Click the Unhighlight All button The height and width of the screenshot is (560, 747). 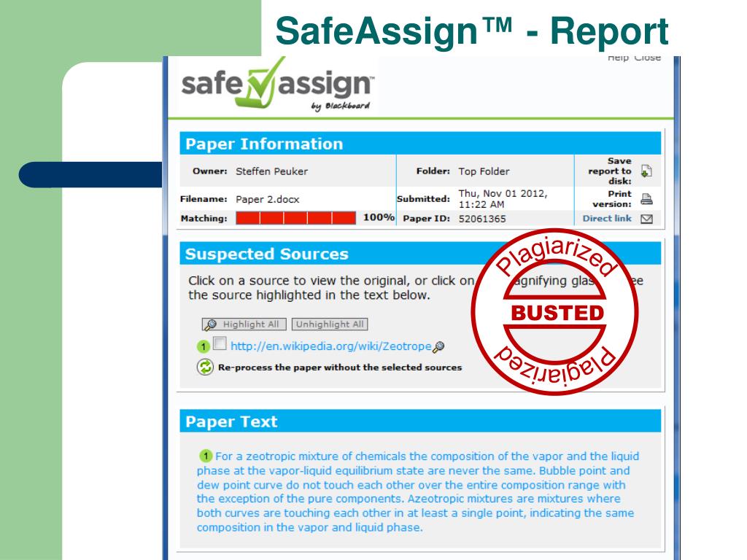coord(330,324)
